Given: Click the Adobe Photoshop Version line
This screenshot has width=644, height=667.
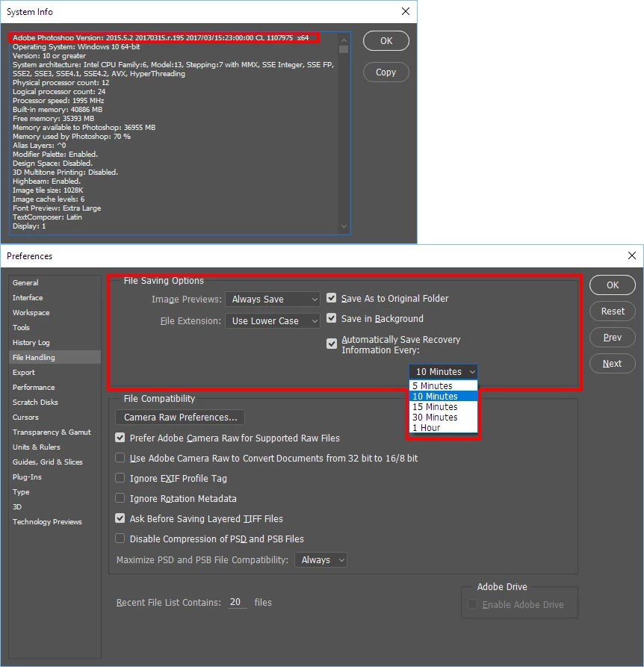Looking at the screenshot, I should point(161,38).
